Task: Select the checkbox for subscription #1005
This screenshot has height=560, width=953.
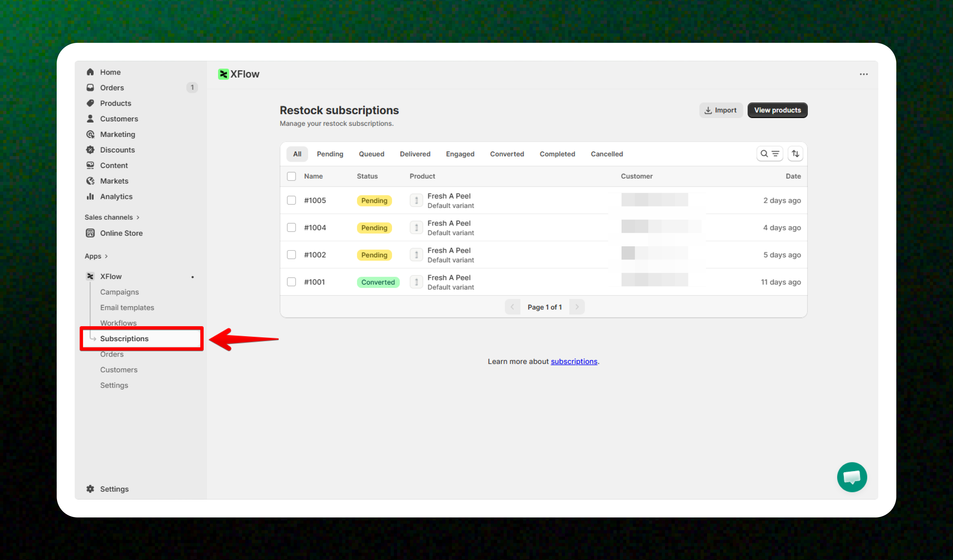Action: [x=291, y=200]
